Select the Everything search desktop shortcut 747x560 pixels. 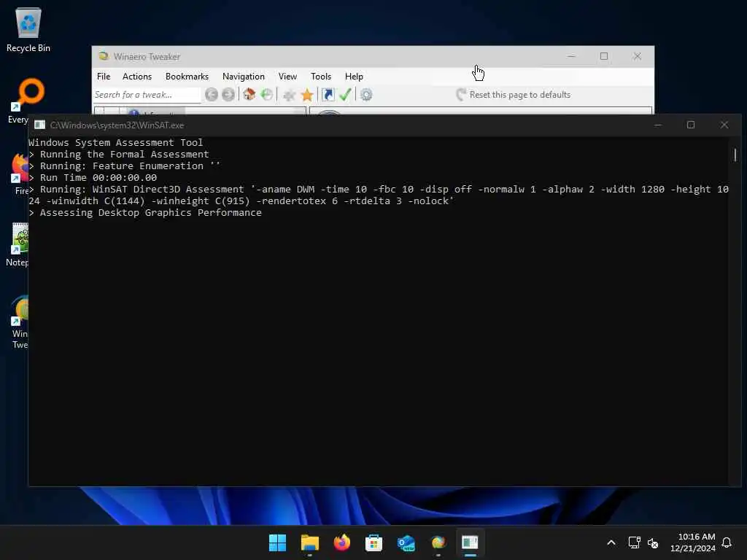coord(27,101)
